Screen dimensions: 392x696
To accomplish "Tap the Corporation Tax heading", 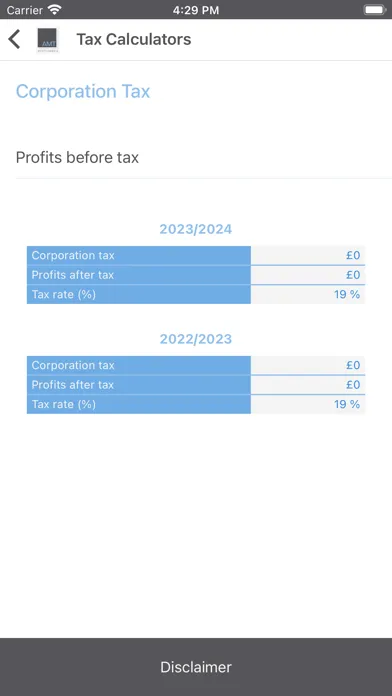I will 83,91.
